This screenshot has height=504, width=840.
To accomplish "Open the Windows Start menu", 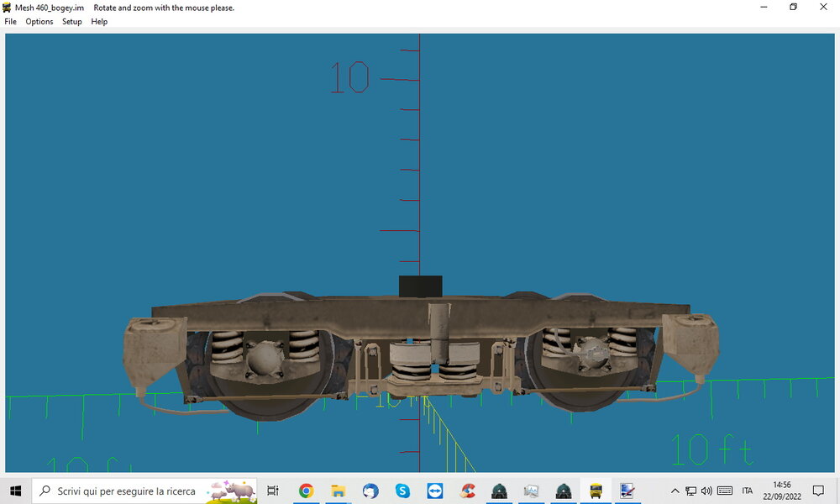I will click(x=15, y=491).
